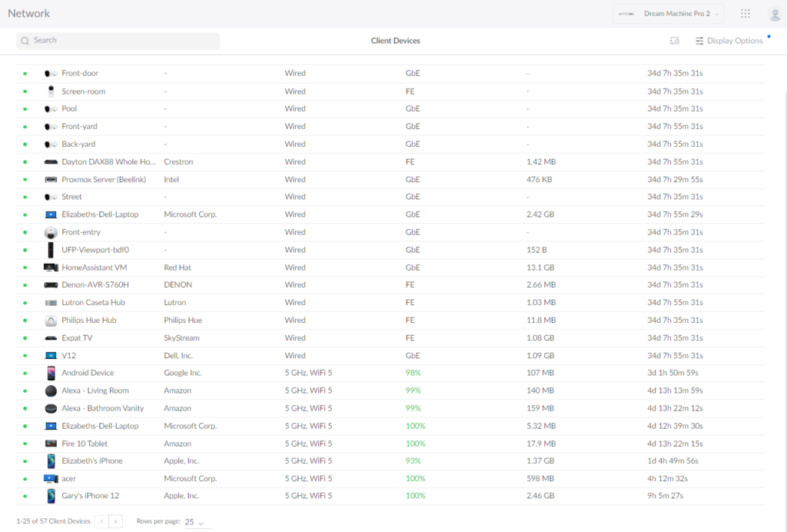
Task: Open the user account avatar
Action: coord(775,14)
